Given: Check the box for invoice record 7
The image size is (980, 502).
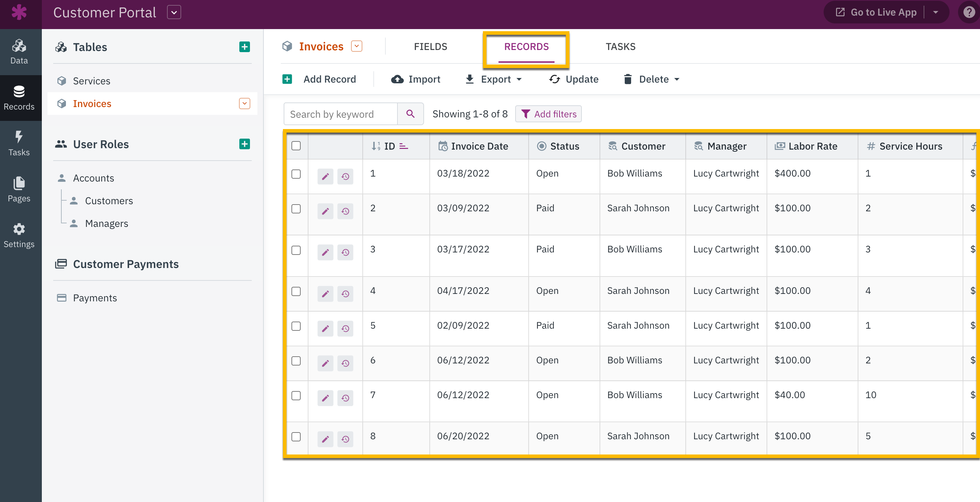Looking at the screenshot, I should (x=296, y=396).
